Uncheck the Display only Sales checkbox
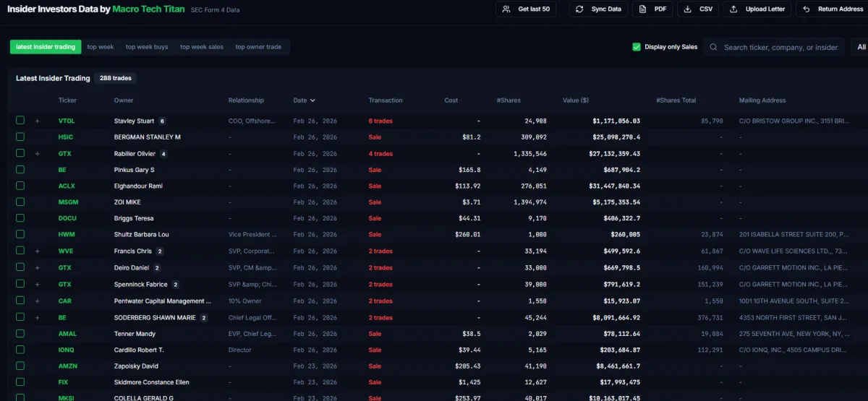Viewport: 868px width, 401px height. 637,47
